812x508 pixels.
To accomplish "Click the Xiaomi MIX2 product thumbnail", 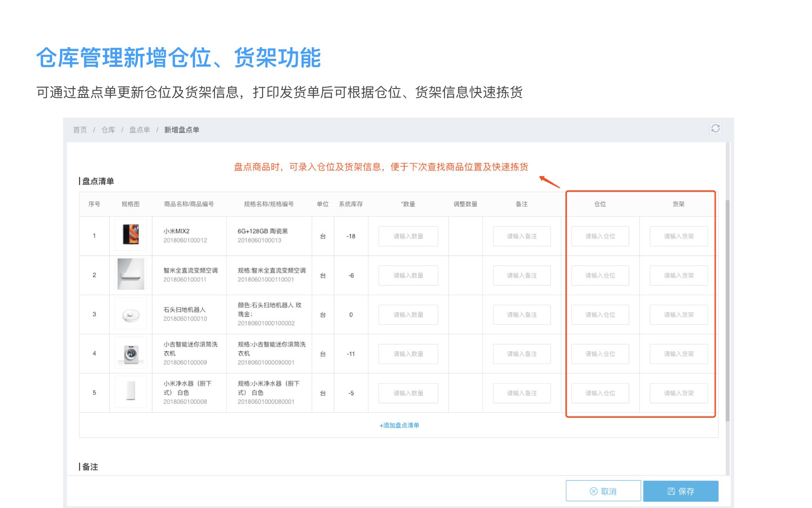I will click(131, 235).
